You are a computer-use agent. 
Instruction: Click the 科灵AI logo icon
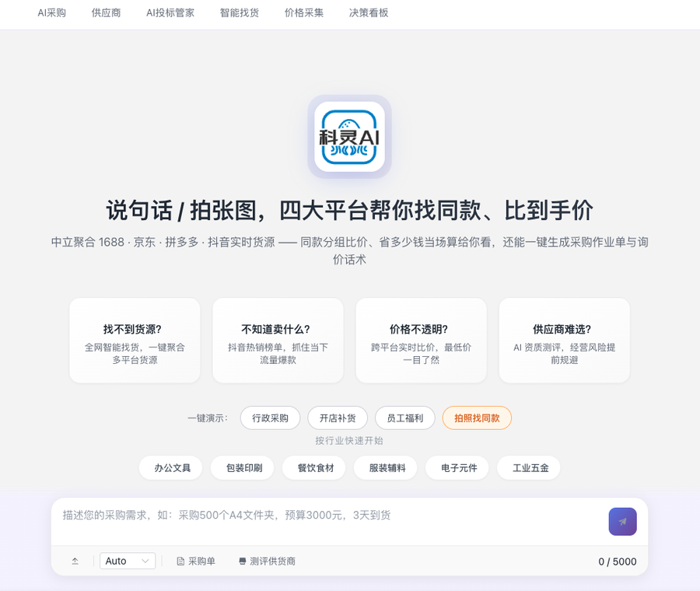coord(349,137)
